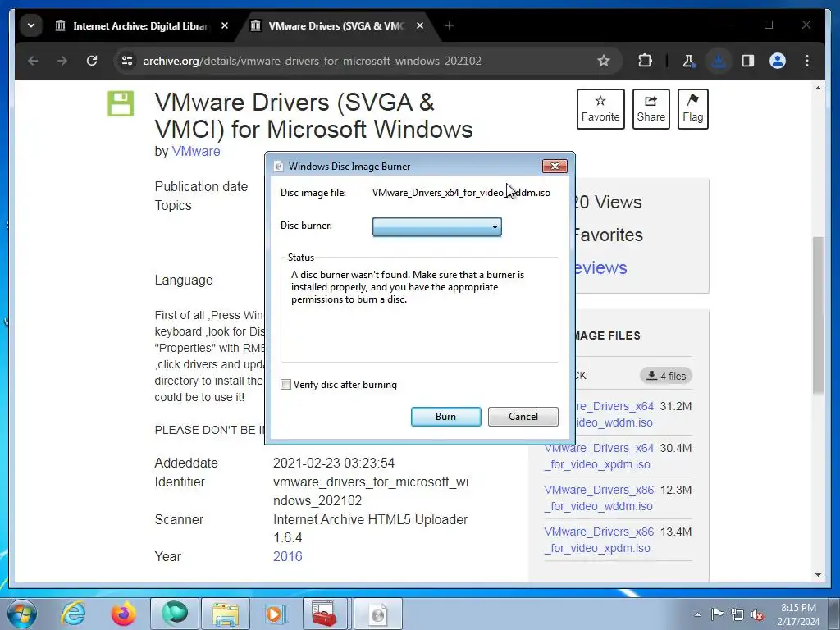Select Disc Image Burner taskbar item

pyautogui.click(x=377, y=614)
